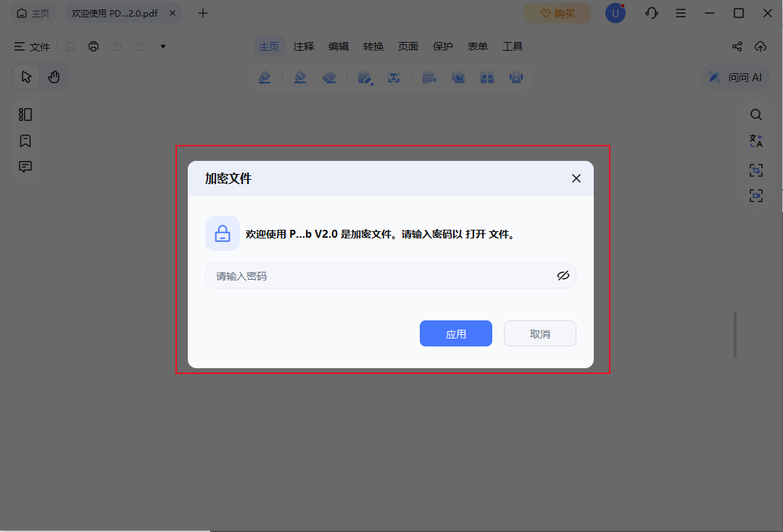Screen dimensions: 783x532
Task: Click the 请输入密码 password field
Action: click(391, 275)
